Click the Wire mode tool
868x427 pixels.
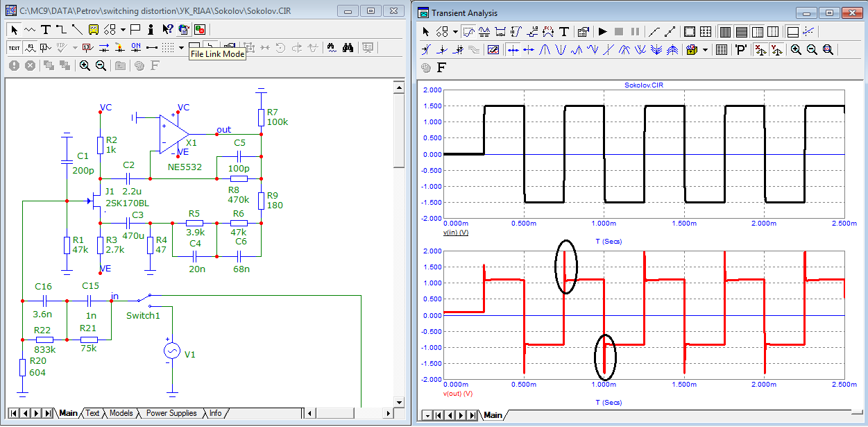pos(61,29)
